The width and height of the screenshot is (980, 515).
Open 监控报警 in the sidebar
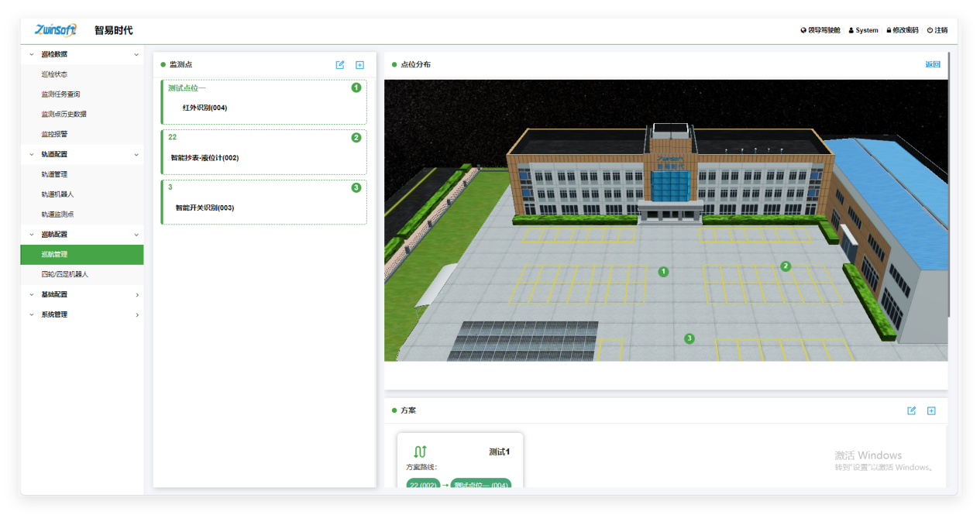tap(55, 134)
